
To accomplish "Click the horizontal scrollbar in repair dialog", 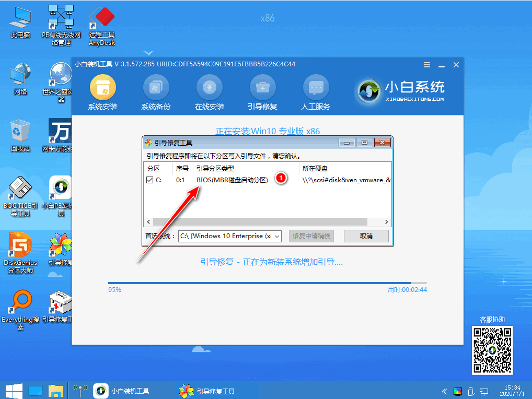I will 261,221.
